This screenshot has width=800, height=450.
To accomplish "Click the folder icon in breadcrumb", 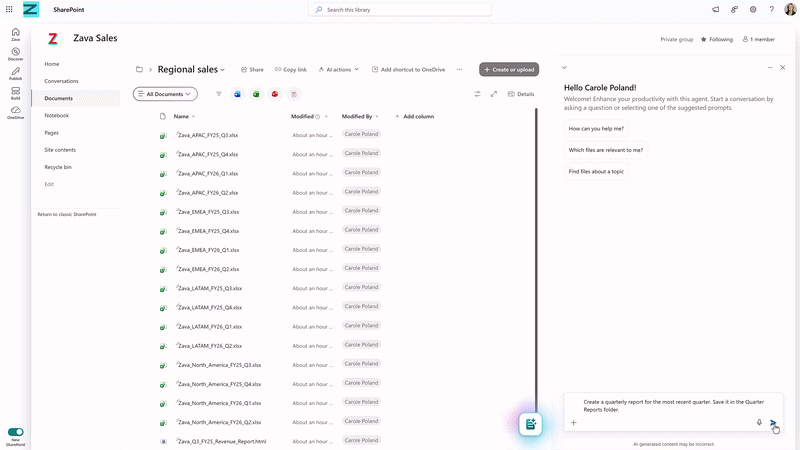I will click(x=139, y=69).
